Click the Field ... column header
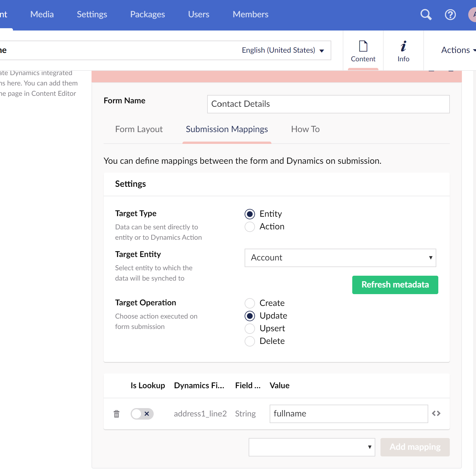The image size is (476, 476). [x=248, y=386]
